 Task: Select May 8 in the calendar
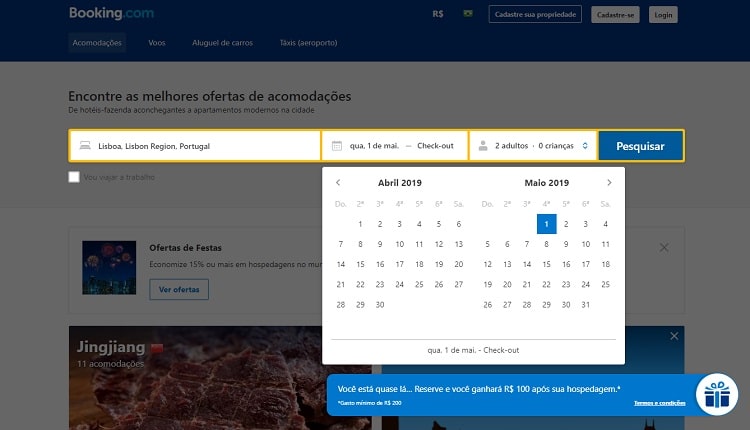(546, 244)
